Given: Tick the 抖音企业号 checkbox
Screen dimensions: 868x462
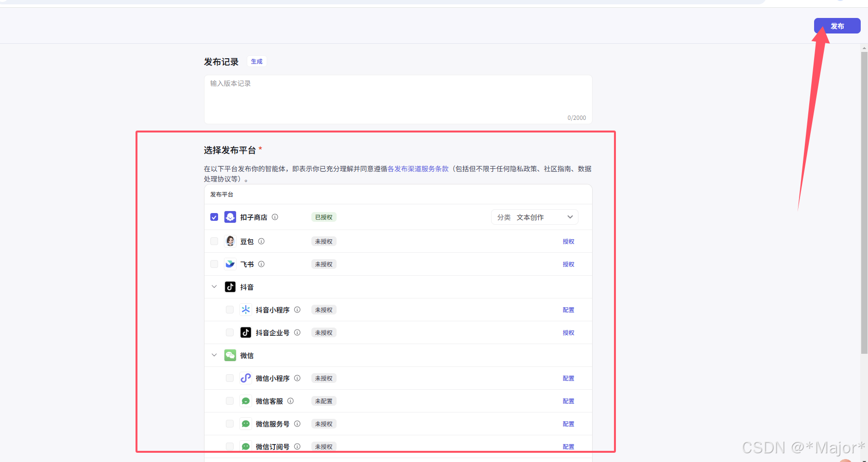Looking at the screenshot, I should click(x=230, y=332).
